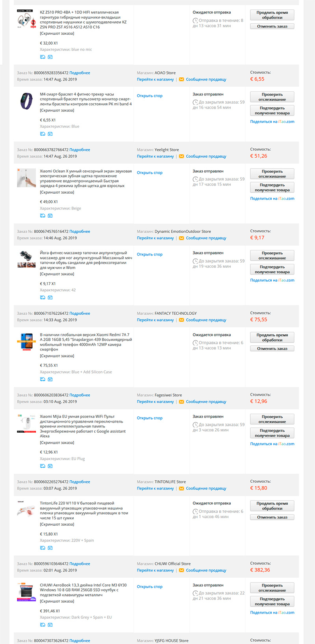Click envelope icon for TINTONLIFE Store message
Screen dimensions: 315x644
coord(181,489)
